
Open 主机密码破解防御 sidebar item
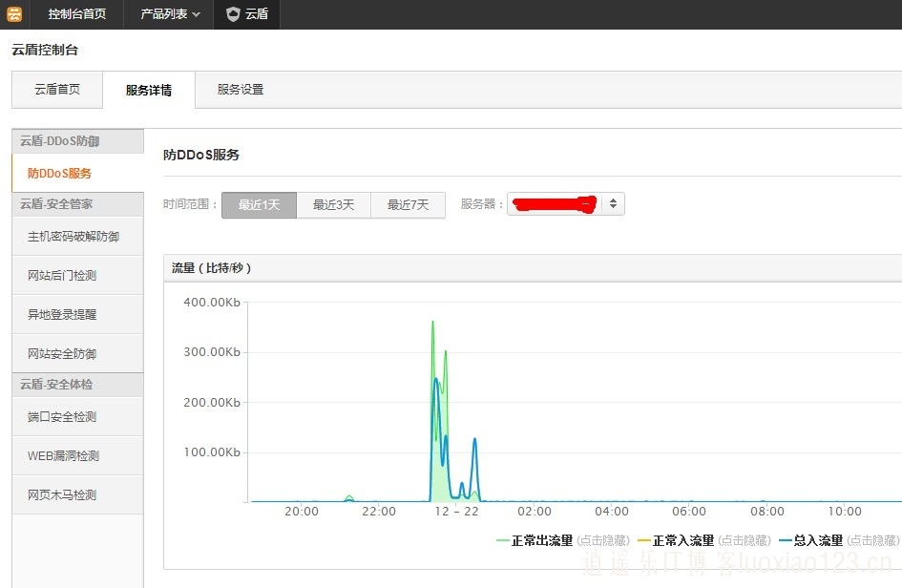77,237
